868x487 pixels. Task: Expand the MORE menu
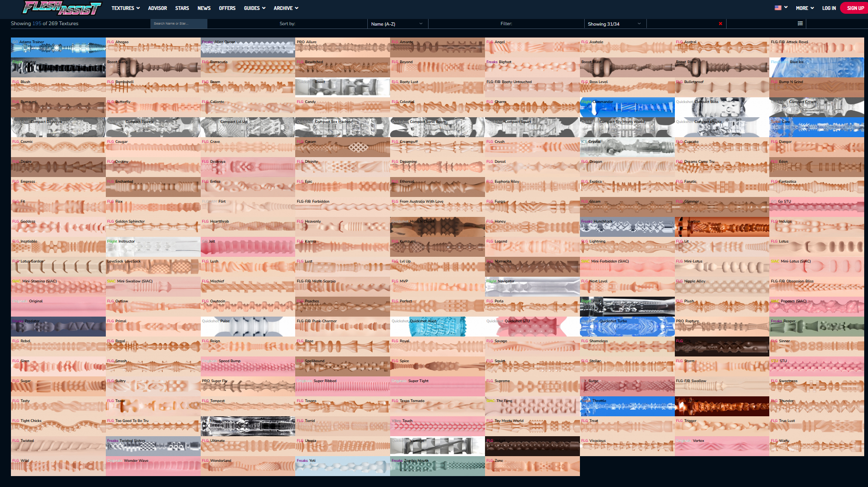pyautogui.click(x=805, y=8)
